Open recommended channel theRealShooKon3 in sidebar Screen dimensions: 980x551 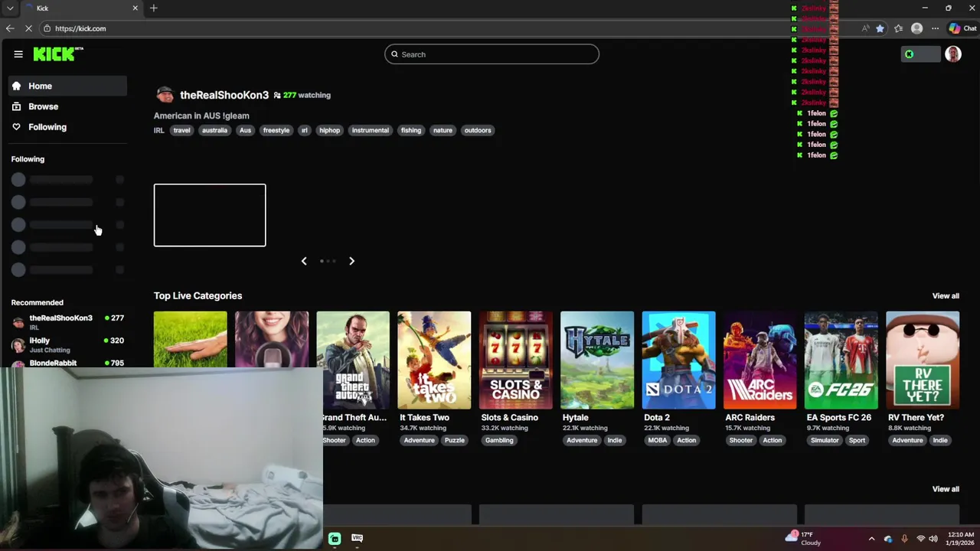tap(68, 322)
